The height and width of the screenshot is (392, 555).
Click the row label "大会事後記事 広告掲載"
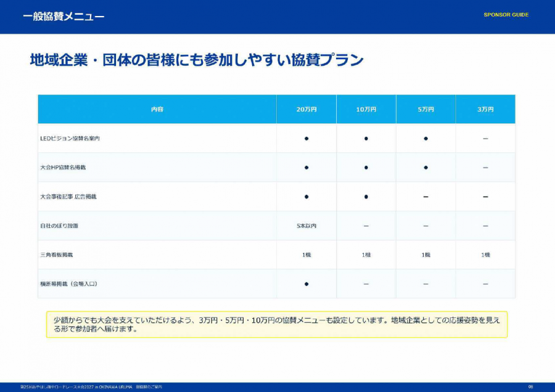68,197
